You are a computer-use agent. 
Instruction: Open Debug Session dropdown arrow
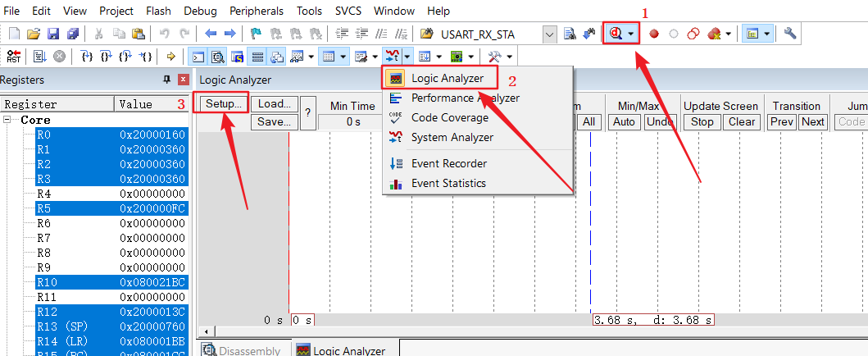coord(631,34)
